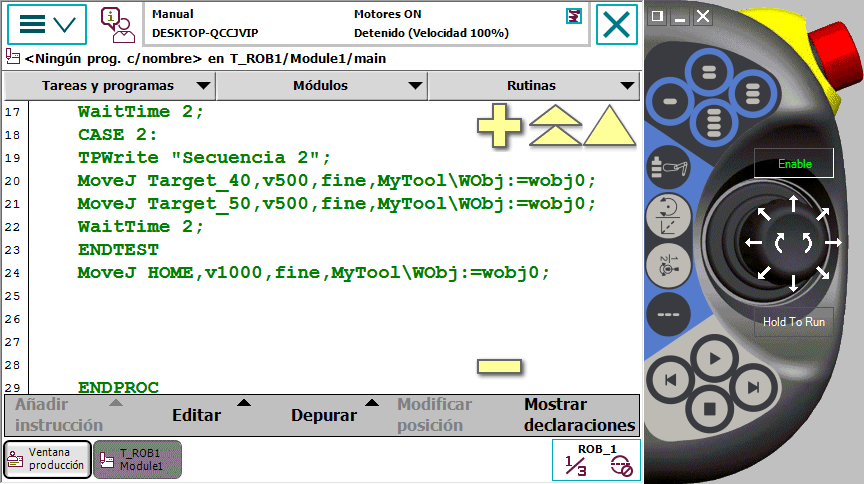The height and width of the screenshot is (484, 864).
Task: Zoom in with the yellow plus icon
Action: (499, 126)
